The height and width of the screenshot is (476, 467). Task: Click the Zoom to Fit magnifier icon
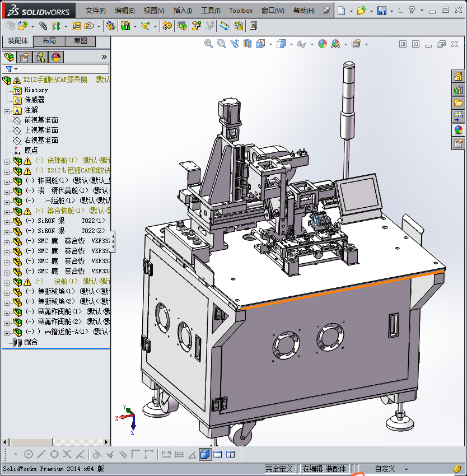coord(209,44)
